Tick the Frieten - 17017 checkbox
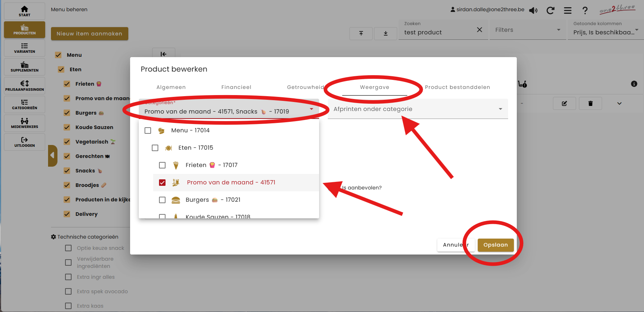 [x=162, y=165]
